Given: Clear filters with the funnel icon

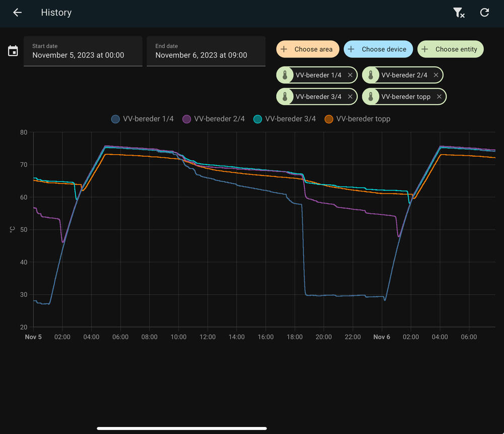Looking at the screenshot, I should (458, 13).
